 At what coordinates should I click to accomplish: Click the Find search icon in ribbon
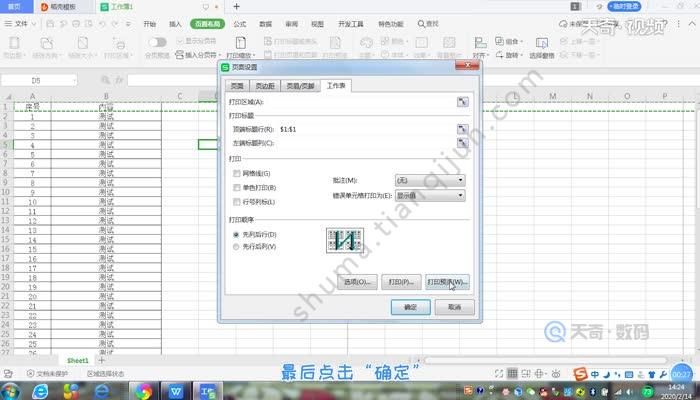point(421,24)
